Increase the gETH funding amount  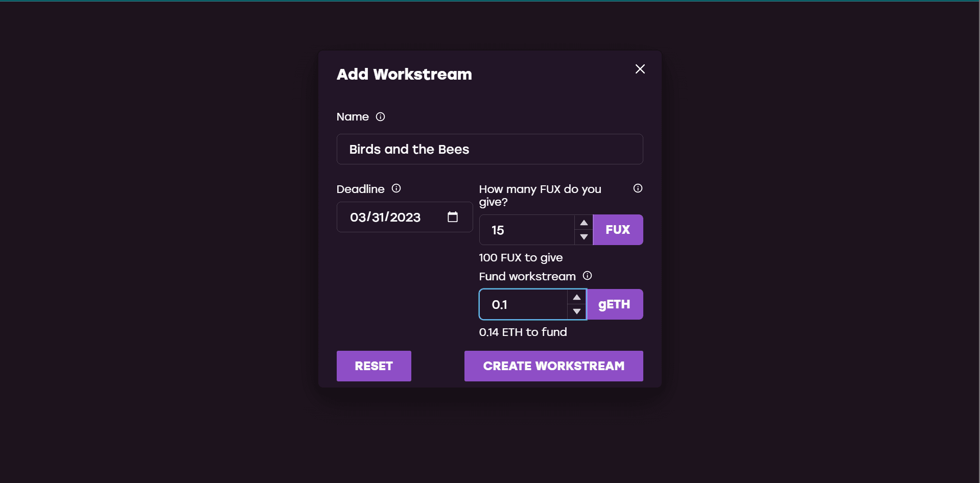(576, 297)
